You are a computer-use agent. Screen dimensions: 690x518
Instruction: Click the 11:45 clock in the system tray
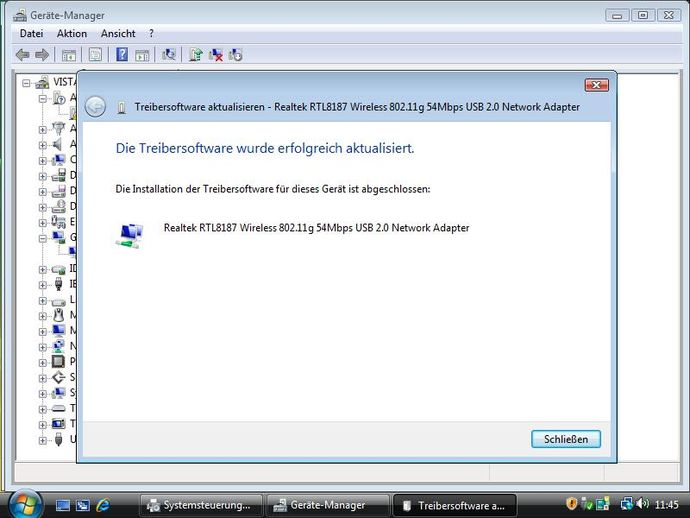pos(666,504)
